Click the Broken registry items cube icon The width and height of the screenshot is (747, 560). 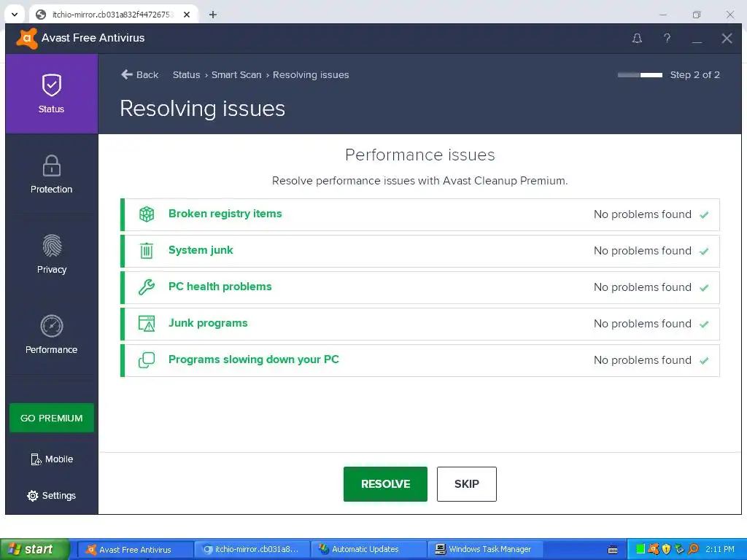[x=146, y=214]
